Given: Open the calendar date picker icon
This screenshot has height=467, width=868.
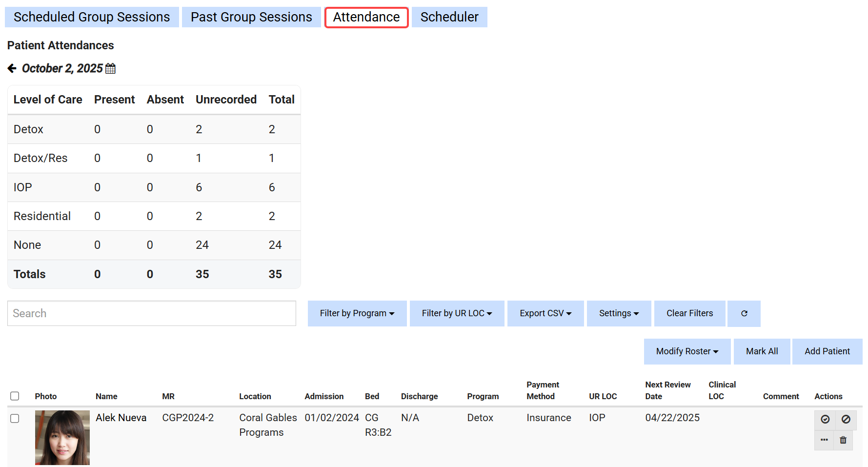Looking at the screenshot, I should pos(111,69).
